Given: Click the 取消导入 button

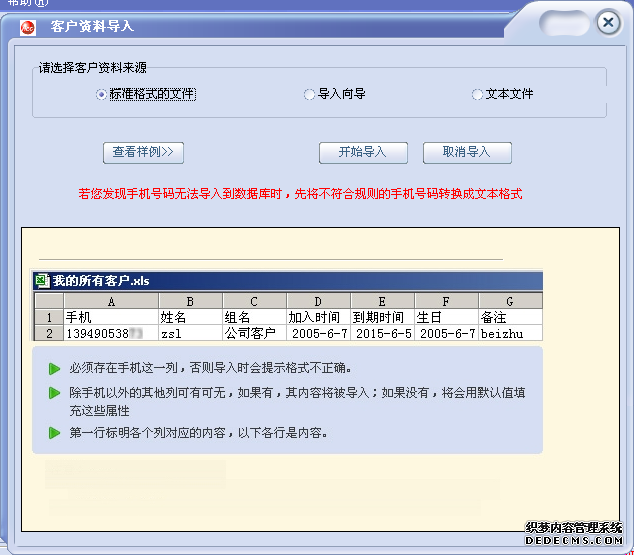Looking at the screenshot, I should pyautogui.click(x=467, y=153).
